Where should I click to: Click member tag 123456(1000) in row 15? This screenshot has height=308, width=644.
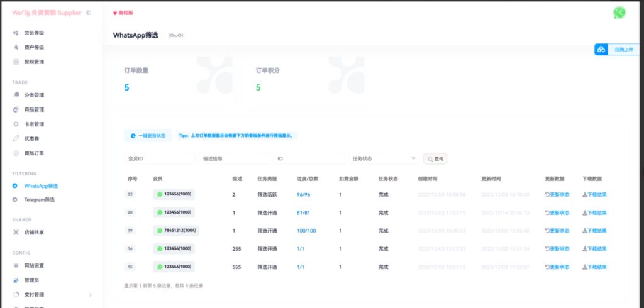click(174, 267)
